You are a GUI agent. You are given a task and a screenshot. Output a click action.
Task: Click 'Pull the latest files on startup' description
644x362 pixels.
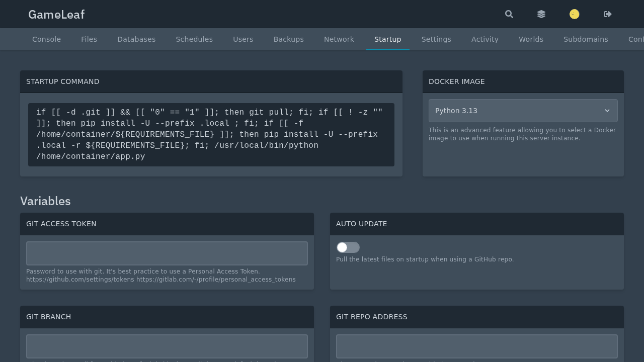pos(425,259)
